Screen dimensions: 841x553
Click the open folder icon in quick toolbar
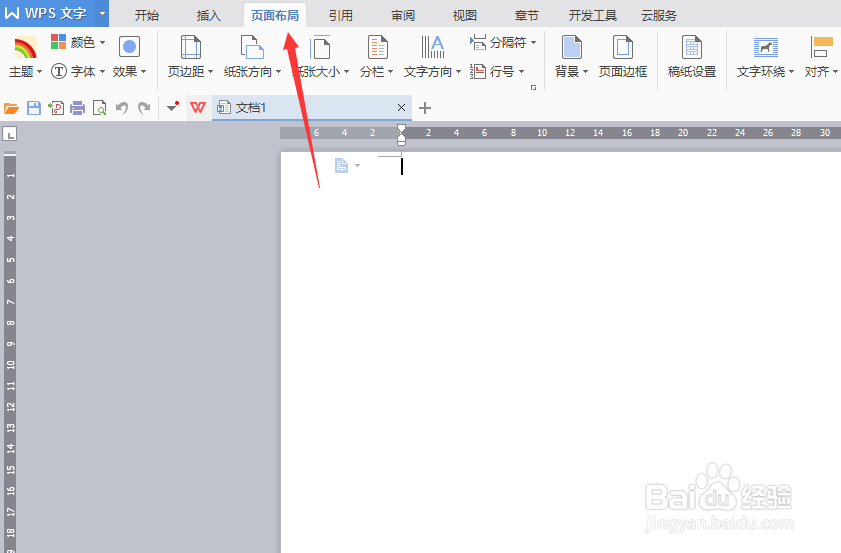pos(11,108)
